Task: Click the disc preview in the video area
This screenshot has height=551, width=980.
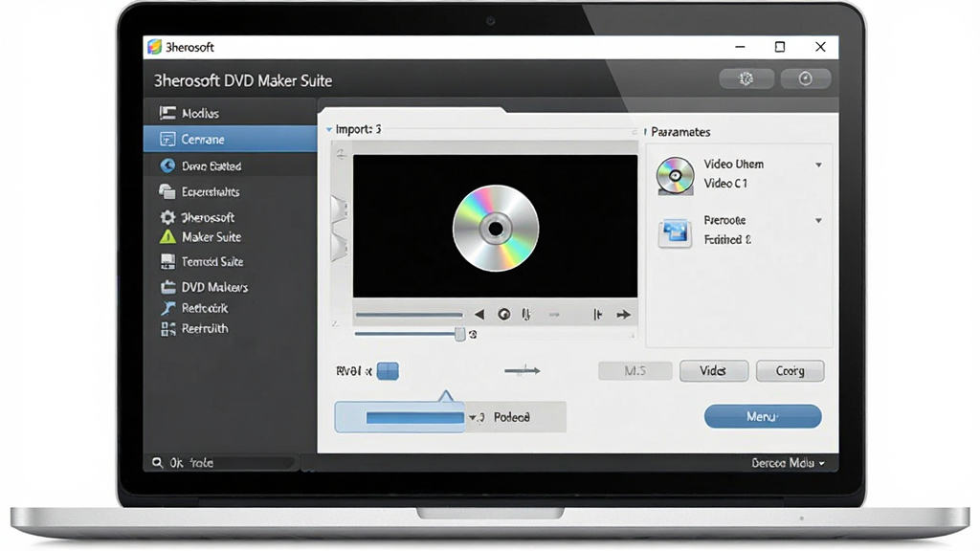Action: [x=496, y=228]
